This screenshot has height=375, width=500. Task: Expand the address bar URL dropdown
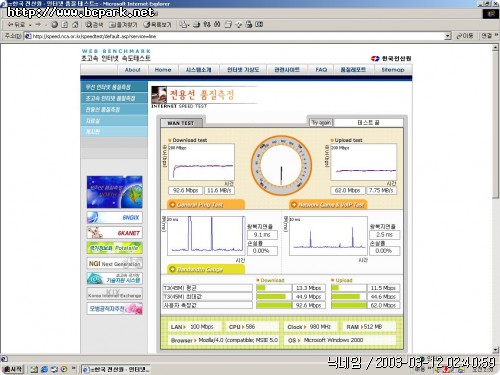[x=448, y=36]
